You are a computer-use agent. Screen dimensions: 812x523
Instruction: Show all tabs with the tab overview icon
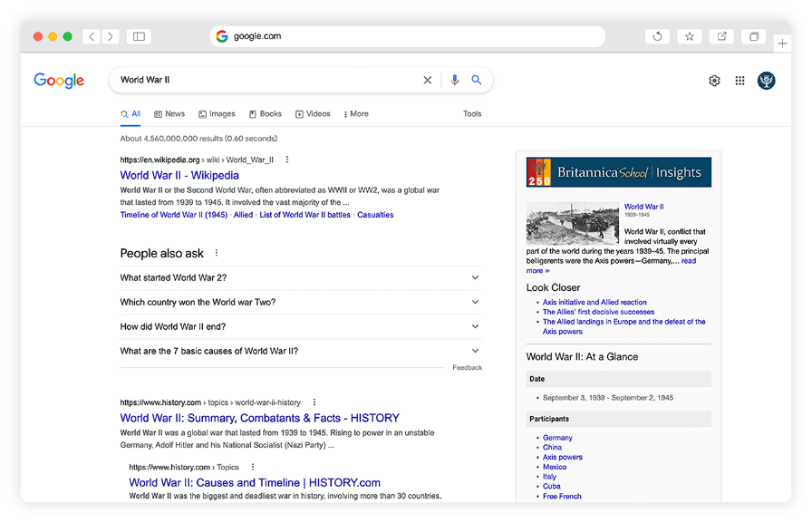click(x=754, y=36)
